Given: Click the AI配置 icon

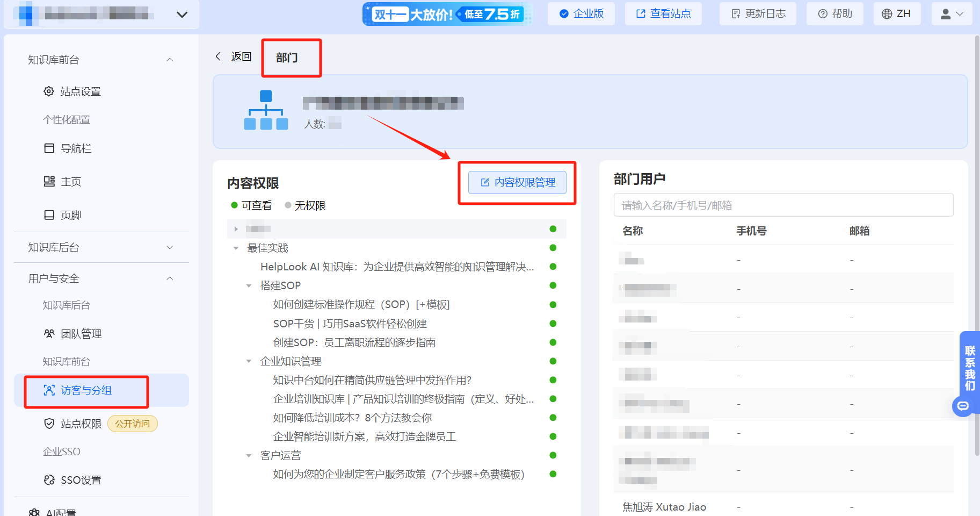Looking at the screenshot, I should [34, 513].
